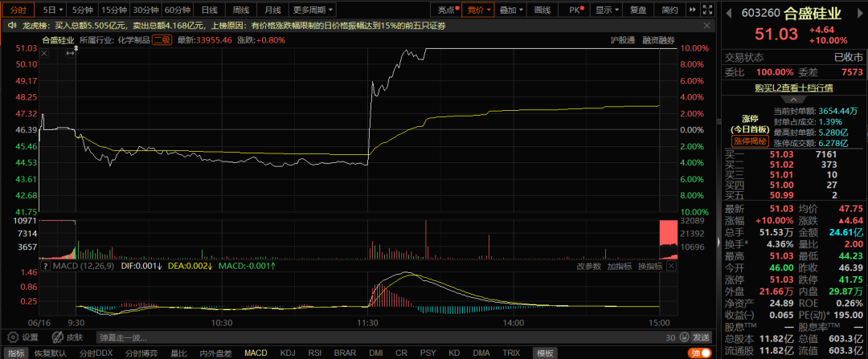Screen dimensions: 868x359
Task: Open the 5日 period dropdown
Action: coord(52,10)
